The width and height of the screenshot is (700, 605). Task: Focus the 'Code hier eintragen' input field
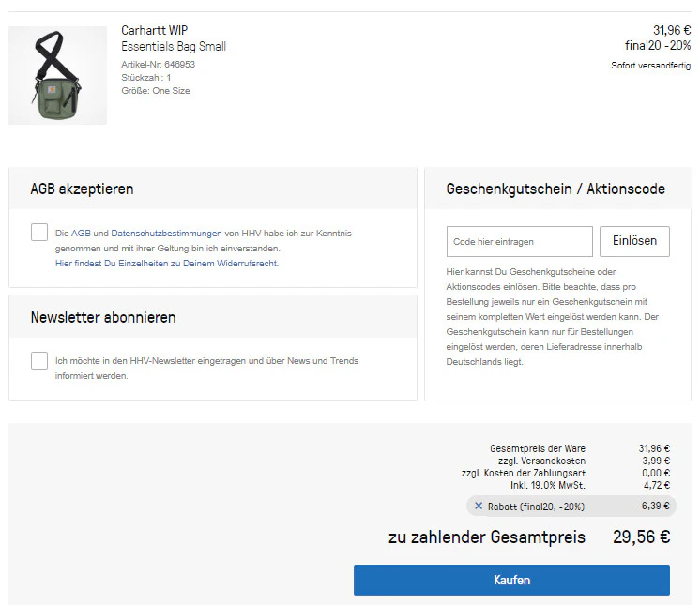520,241
